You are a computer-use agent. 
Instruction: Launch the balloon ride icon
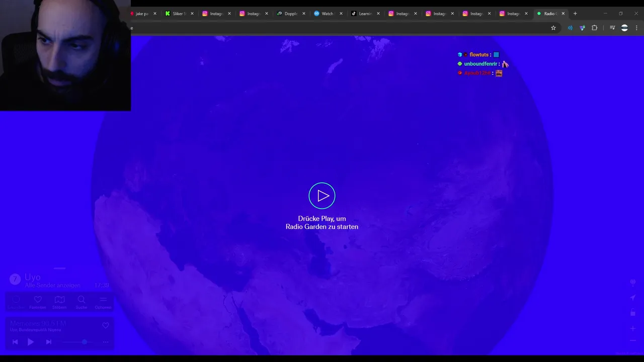[x=633, y=282]
